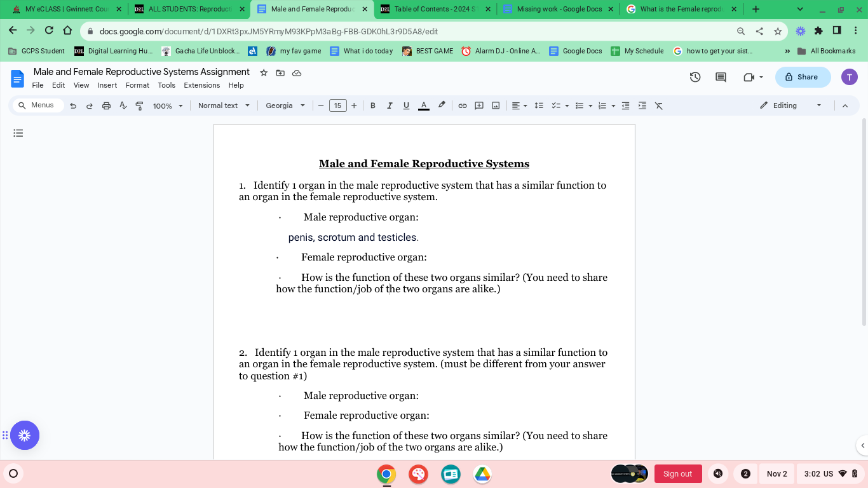The image size is (868, 488).
Task: Open the zoom 100% dropdown
Action: pyautogui.click(x=168, y=105)
